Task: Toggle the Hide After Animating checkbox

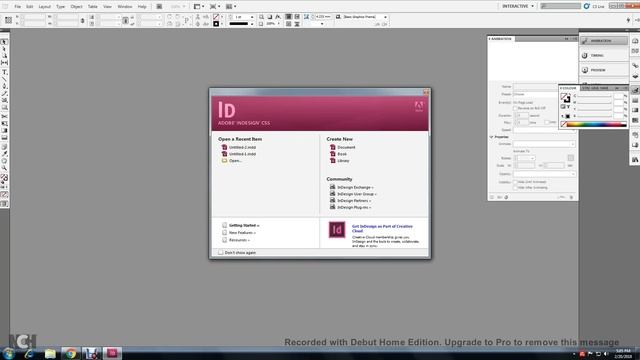Action: [515, 187]
